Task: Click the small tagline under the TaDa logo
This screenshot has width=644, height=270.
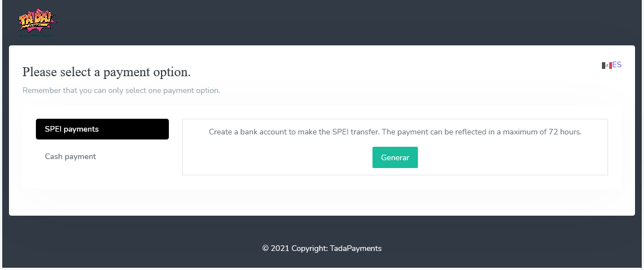Action: (37, 35)
